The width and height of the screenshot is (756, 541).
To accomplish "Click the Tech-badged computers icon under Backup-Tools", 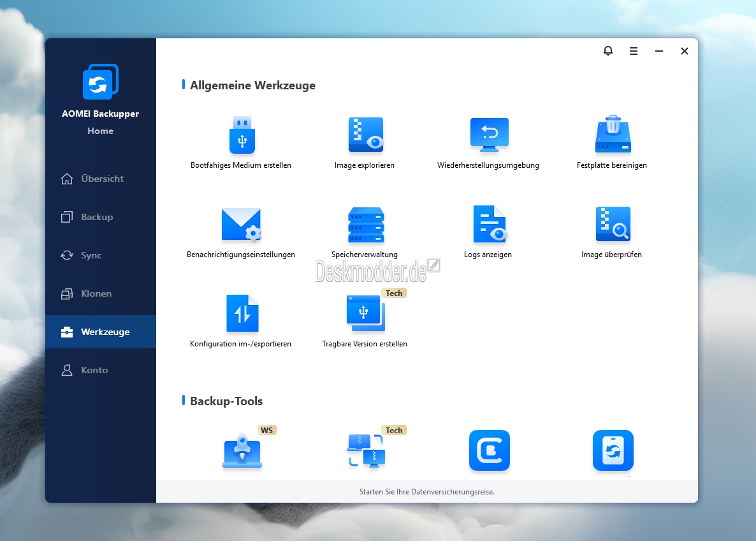I will pos(365,450).
